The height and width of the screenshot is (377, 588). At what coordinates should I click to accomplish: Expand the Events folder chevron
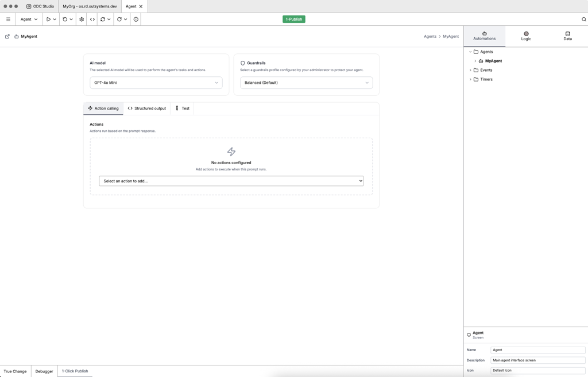pyautogui.click(x=470, y=70)
